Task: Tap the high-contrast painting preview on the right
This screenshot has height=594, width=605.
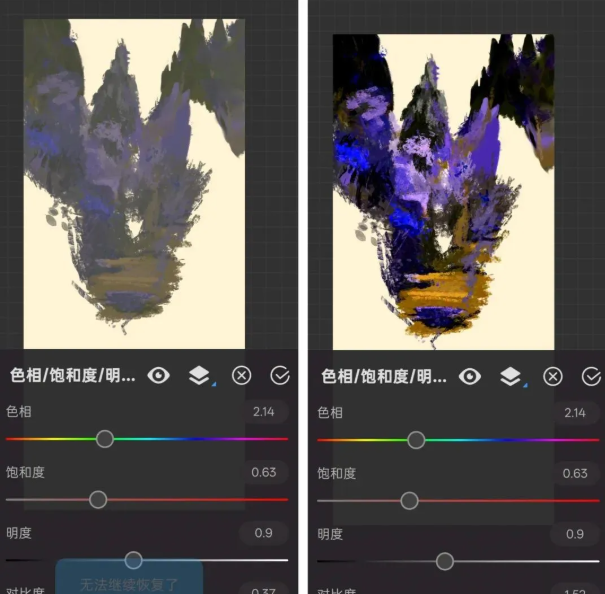Action: coord(443,192)
